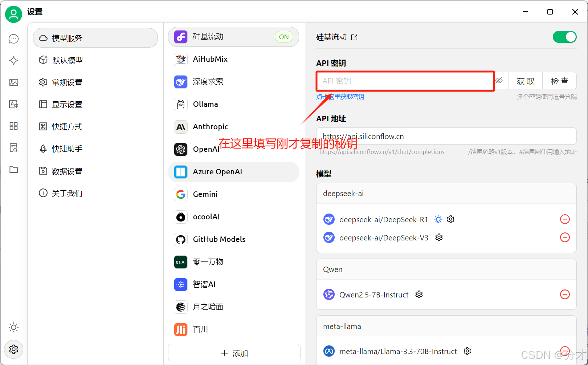Open the chat assistant sidebar icon
588x365 pixels.
click(x=14, y=39)
